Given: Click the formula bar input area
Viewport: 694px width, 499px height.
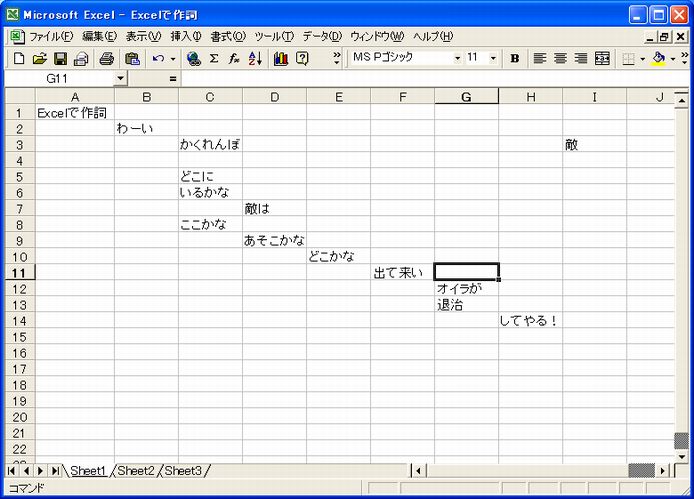Looking at the screenshot, I should 435,79.
